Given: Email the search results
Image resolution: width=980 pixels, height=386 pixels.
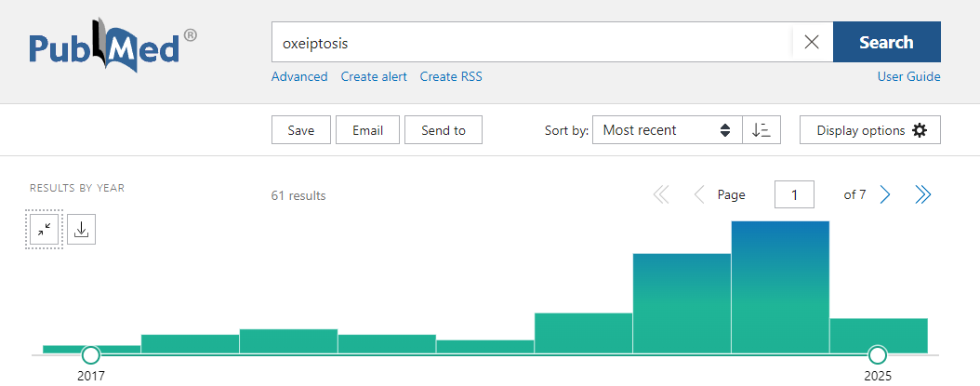Looking at the screenshot, I should point(367,130).
